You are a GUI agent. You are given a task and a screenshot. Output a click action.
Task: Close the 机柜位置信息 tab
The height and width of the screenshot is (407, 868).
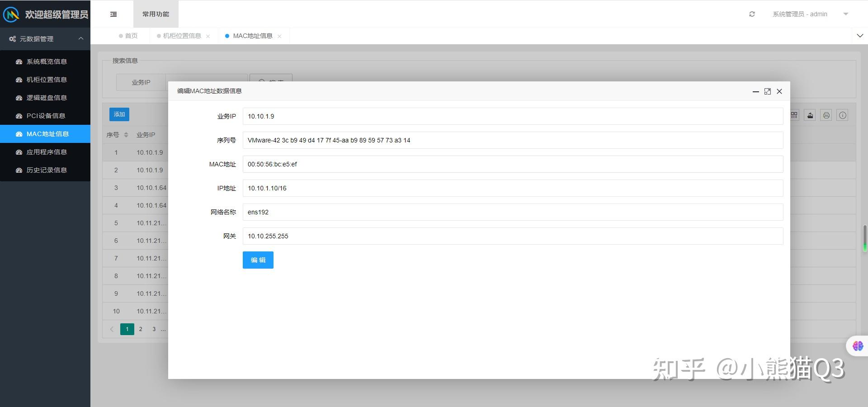click(x=208, y=36)
